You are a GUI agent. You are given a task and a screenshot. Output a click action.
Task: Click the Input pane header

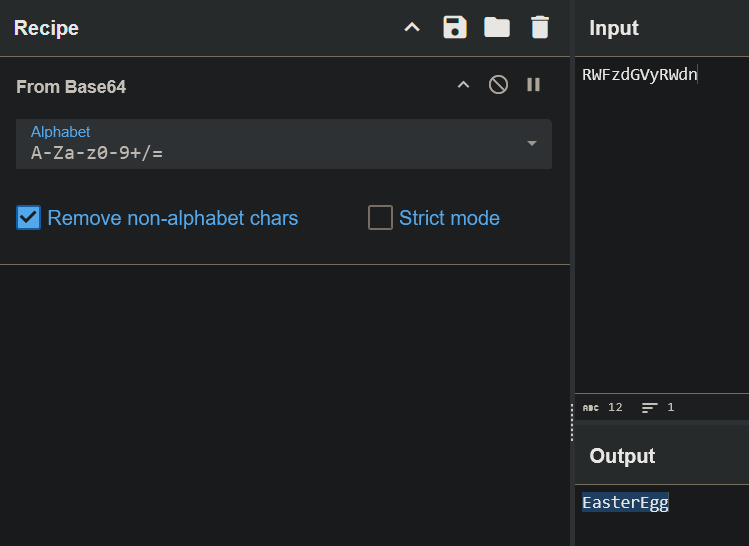point(614,28)
